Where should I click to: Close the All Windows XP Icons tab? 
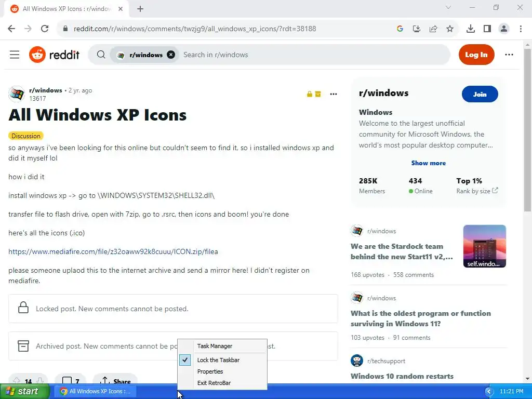click(x=121, y=9)
